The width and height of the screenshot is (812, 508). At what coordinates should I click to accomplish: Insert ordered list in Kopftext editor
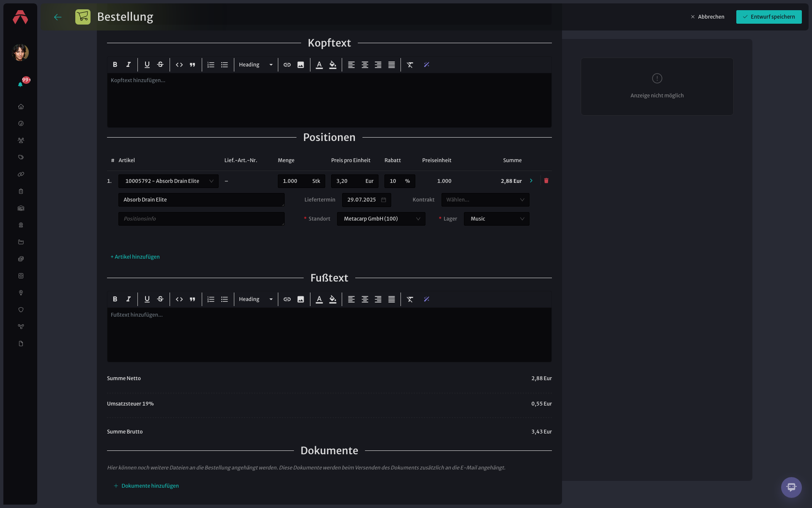211,65
